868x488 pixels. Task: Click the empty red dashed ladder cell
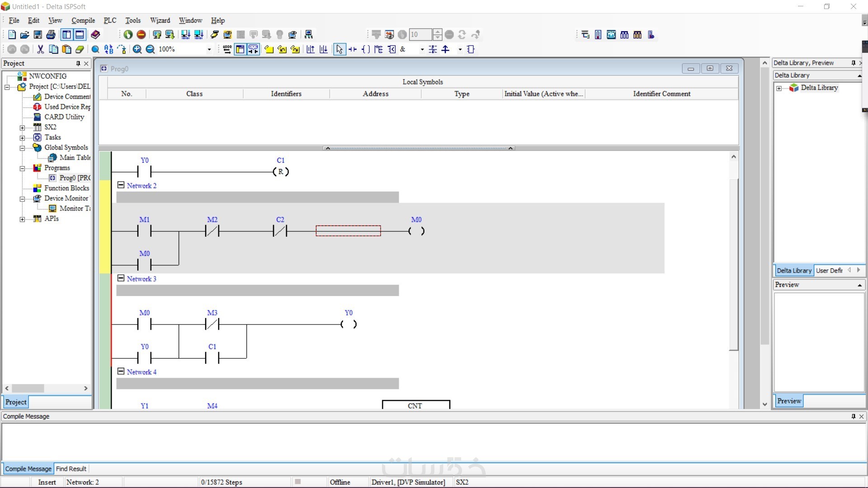(x=348, y=231)
